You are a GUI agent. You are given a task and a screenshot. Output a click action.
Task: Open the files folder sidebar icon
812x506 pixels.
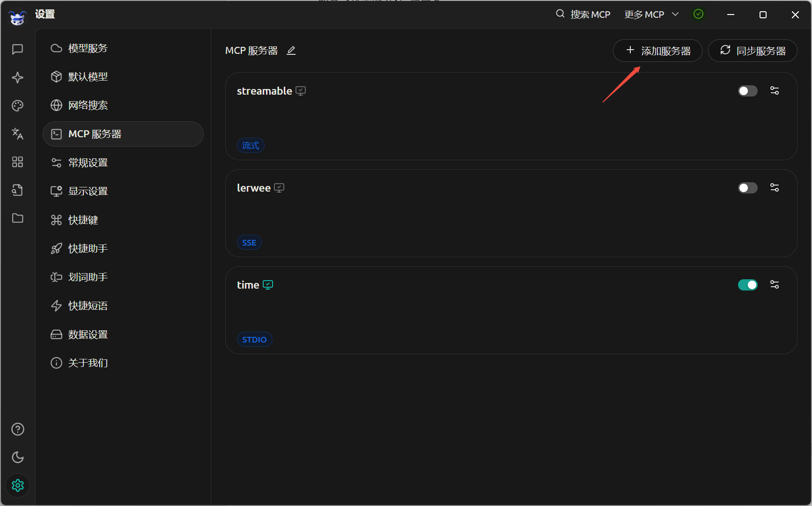pyautogui.click(x=18, y=218)
